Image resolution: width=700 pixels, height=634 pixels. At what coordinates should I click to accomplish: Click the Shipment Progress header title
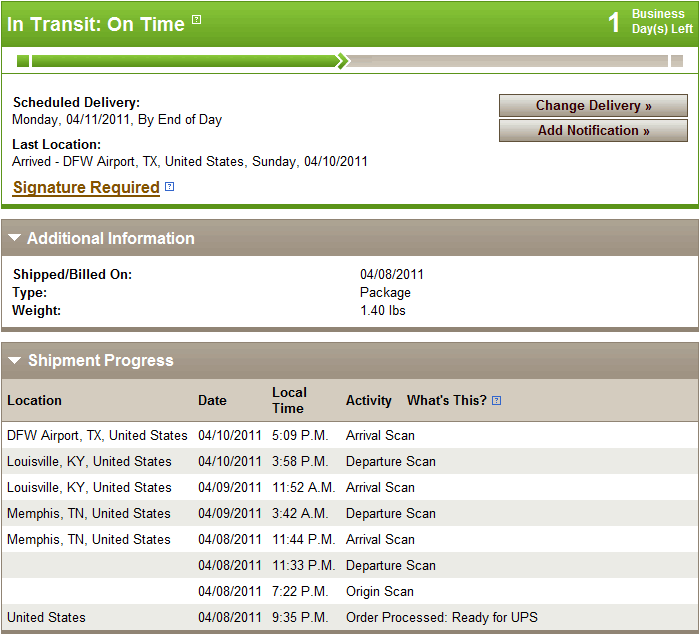101,360
